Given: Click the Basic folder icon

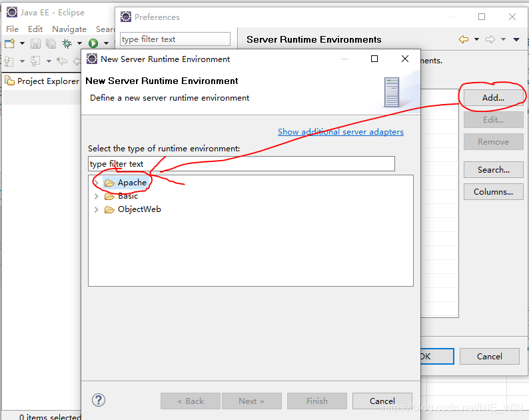Looking at the screenshot, I should (109, 197).
